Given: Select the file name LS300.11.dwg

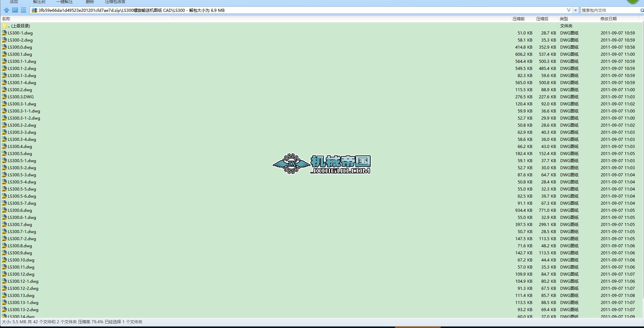Looking at the screenshot, I should (21, 267).
